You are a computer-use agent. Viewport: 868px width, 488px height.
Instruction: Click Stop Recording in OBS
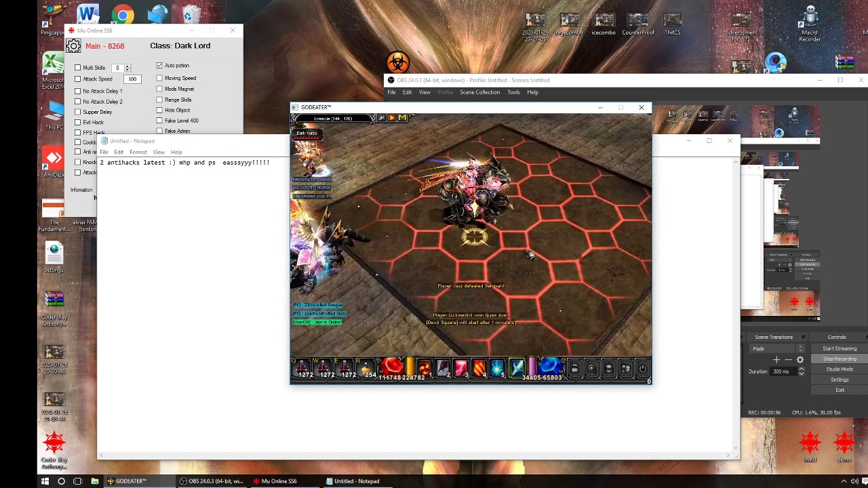tap(840, 359)
